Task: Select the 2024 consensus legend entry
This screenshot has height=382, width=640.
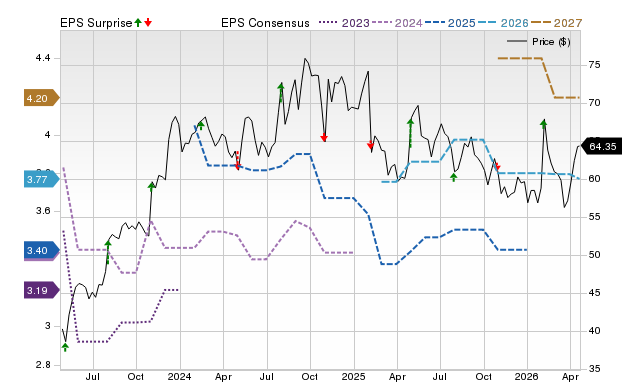Action: coord(397,23)
